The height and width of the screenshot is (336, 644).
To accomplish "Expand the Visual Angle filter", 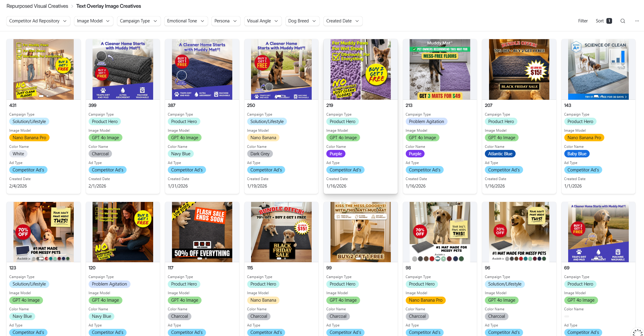I will (x=263, y=21).
